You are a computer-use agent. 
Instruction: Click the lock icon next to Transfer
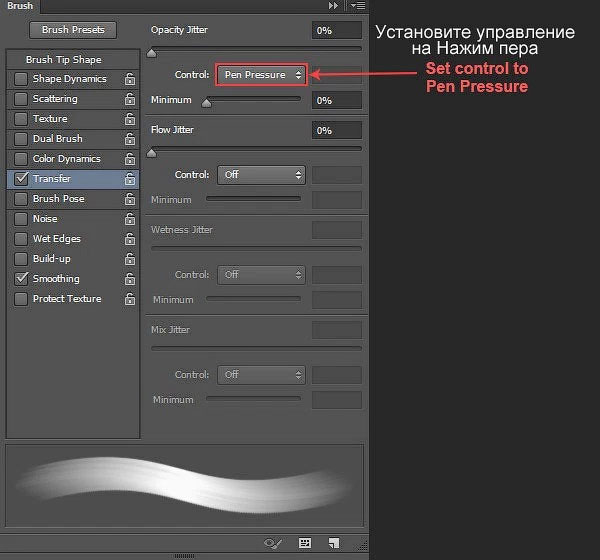130,179
